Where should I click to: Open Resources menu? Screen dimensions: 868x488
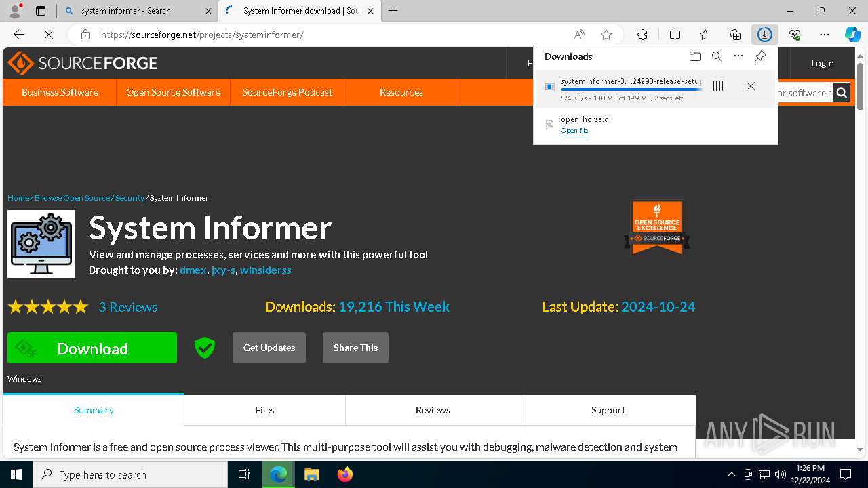[401, 92]
